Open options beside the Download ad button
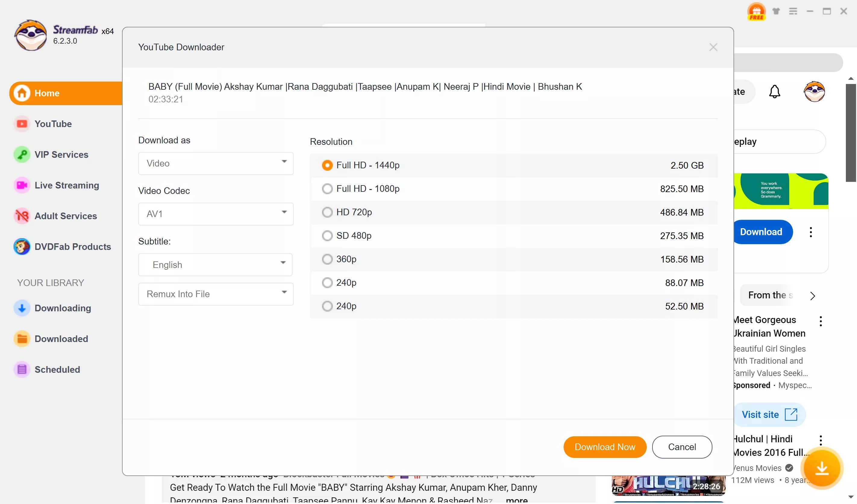Viewport: 857px width, 504px height. [x=810, y=232]
